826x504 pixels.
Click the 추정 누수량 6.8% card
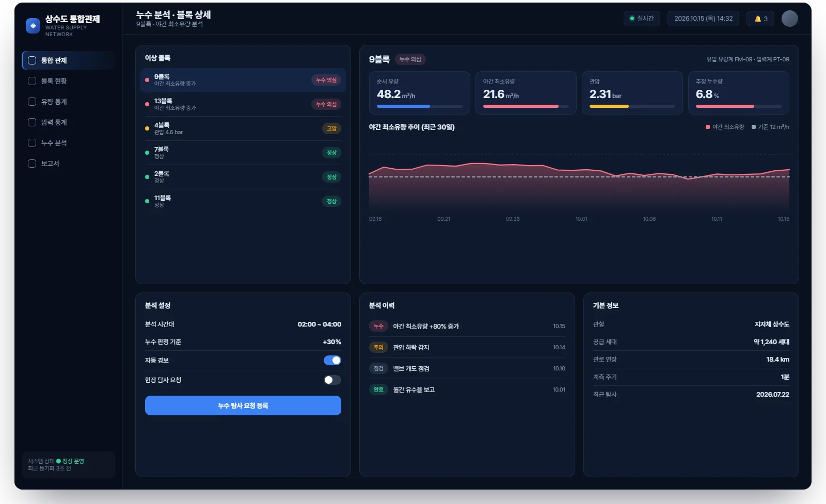[x=739, y=93]
